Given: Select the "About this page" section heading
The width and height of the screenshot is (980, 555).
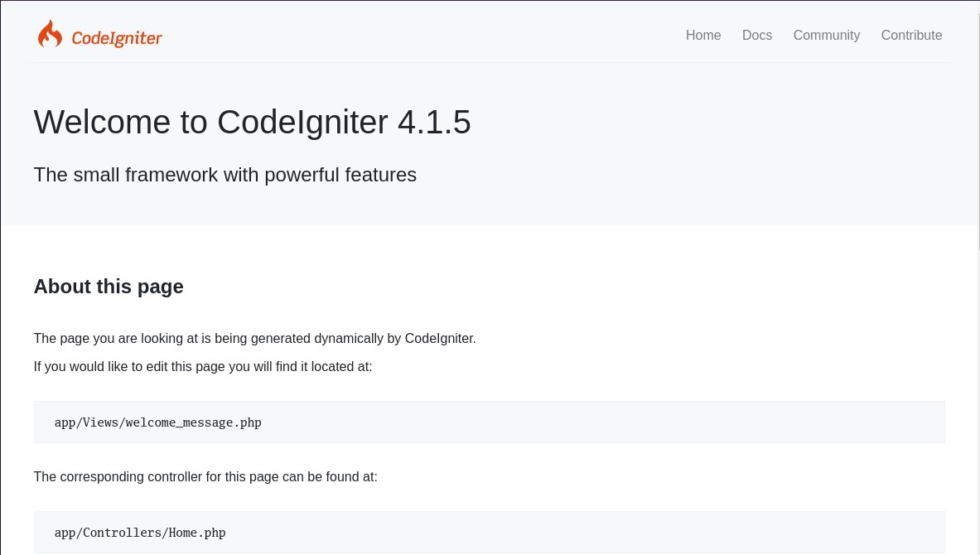Looking at the screenshot, I should pos(109,287).
